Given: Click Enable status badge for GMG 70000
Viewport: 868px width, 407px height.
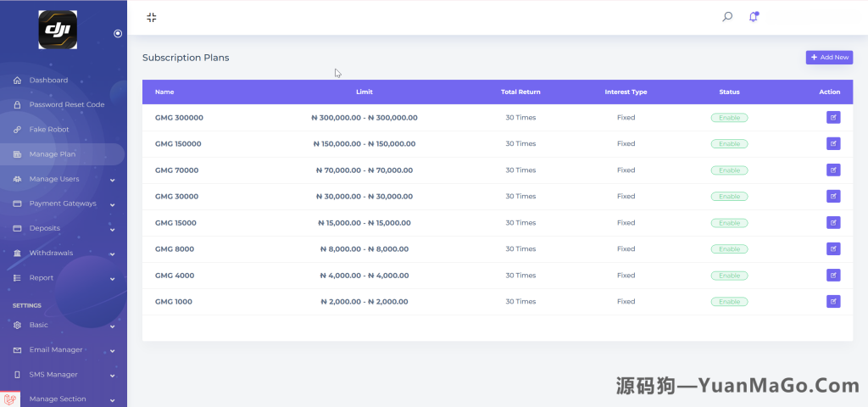Looking at the screenshot, I should pyautogui.click(x=729, y=170).
